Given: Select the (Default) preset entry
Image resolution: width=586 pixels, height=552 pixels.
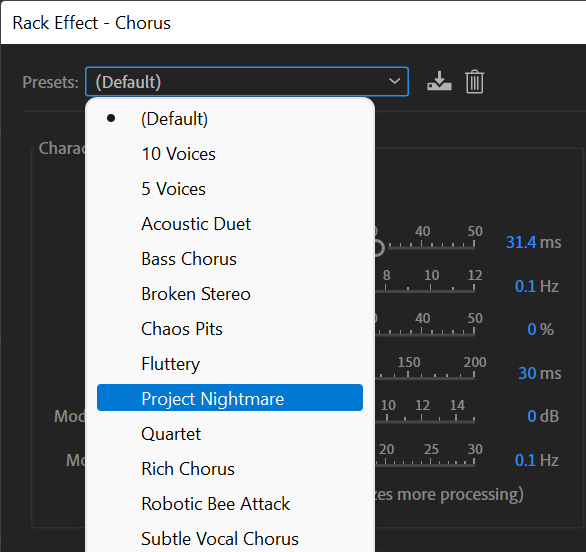Looking at the screenshot, I should (230, 119).
